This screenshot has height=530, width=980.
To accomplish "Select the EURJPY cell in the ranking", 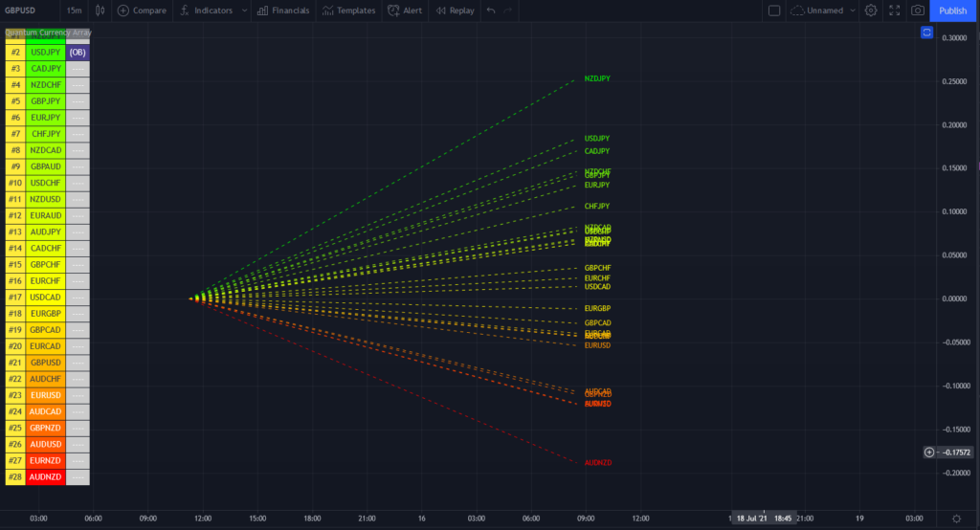I will point(46,118).
